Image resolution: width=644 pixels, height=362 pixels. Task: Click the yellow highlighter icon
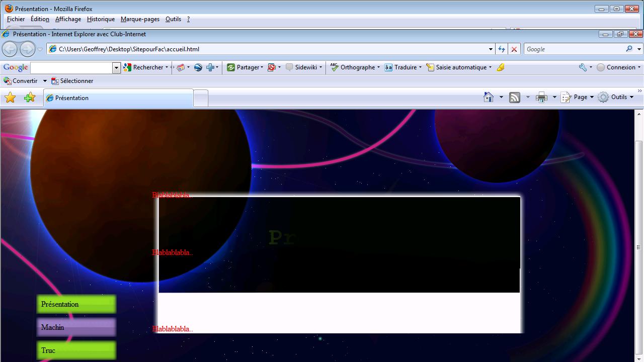click(x=500, y=67)
